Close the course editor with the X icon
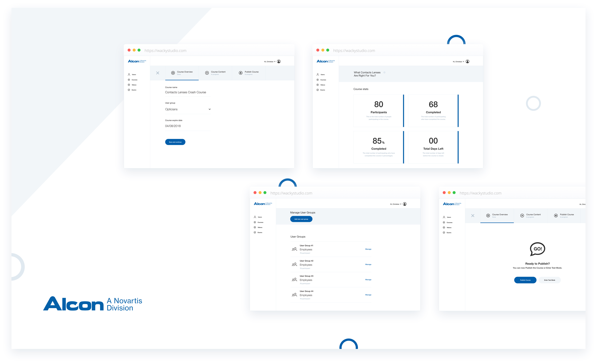The image size is (597, 364). point(158,73)
